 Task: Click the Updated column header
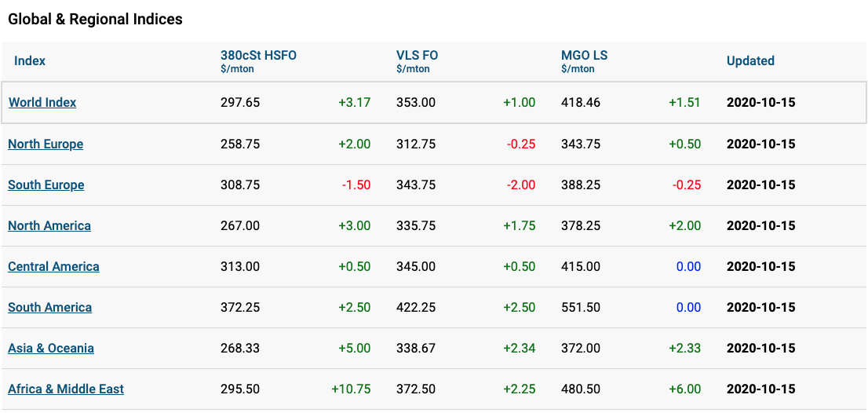click(x=750, y=61)
